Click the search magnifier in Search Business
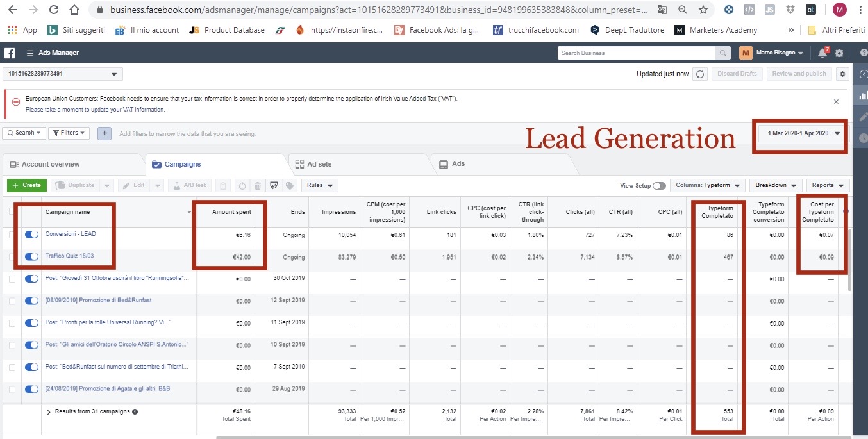This screenshot has width=868, height=439. tap(723, 53)
